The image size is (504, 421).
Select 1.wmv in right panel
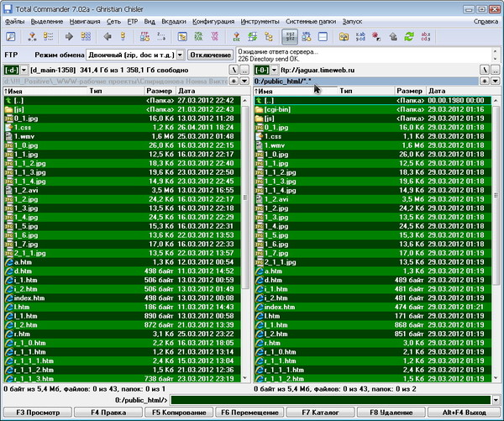[373, 145]
